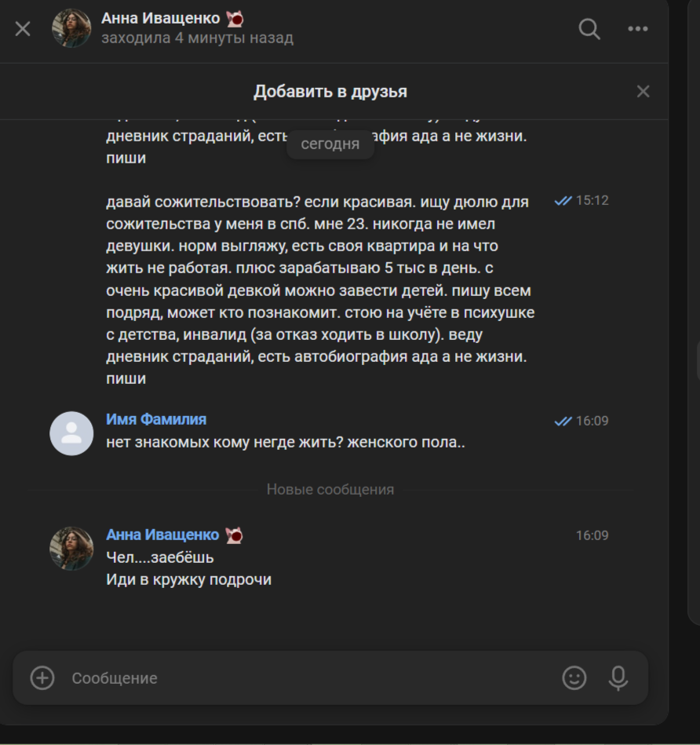Viewport: 700px width, 745px height.
Task: Select the long message sent at 15:12
Action: tap(320, 290)
